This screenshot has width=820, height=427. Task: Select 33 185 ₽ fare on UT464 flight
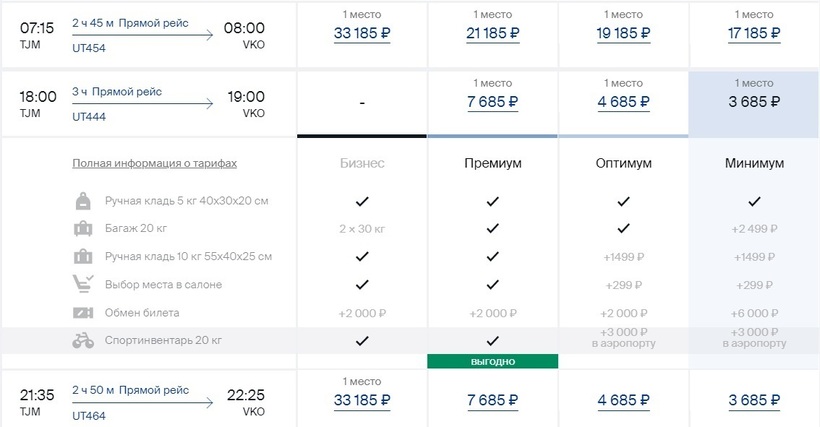362,400
